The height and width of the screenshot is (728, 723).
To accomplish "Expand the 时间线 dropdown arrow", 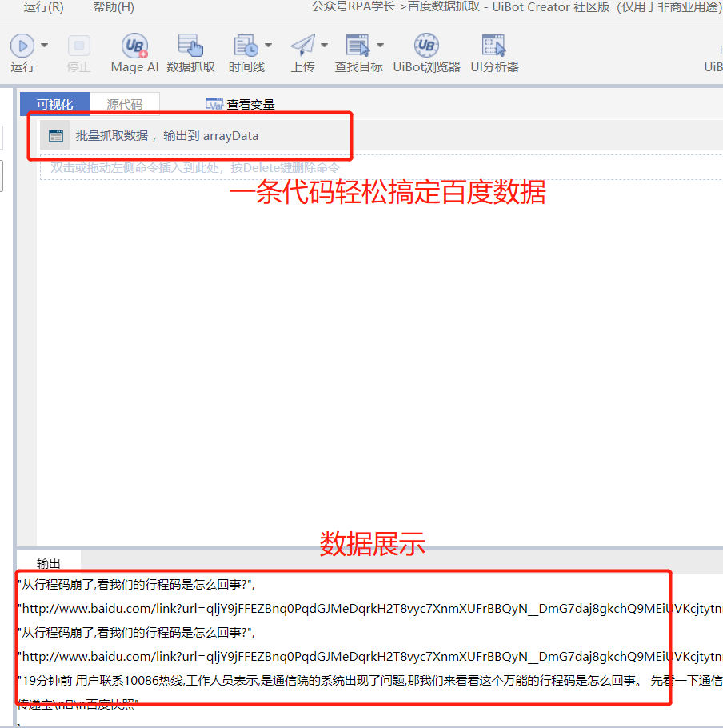I will pos(268,46).
